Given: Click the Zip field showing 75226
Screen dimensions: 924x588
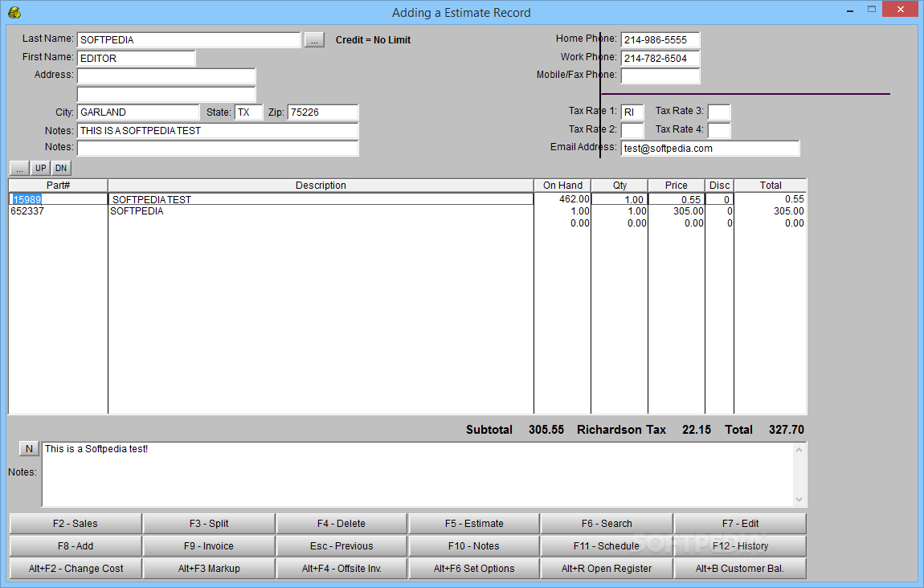Looking at the screenshot, I should [322, 112].
